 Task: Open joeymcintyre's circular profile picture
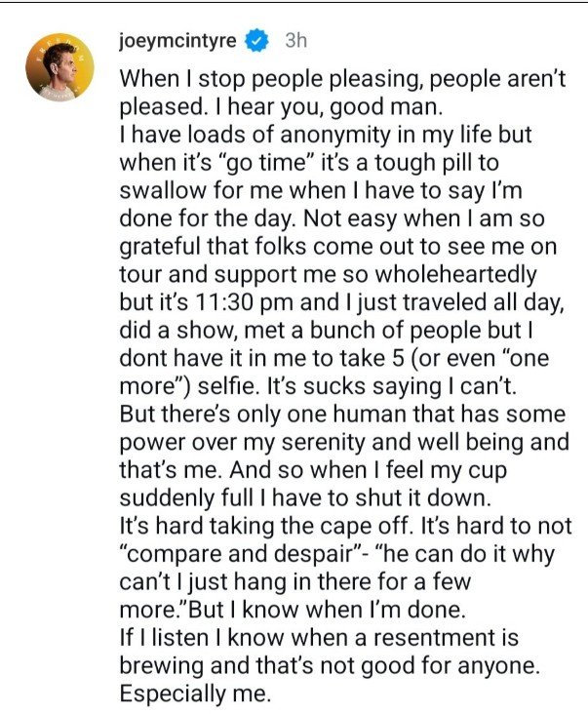pyautogui.click(x=59, y=67)
